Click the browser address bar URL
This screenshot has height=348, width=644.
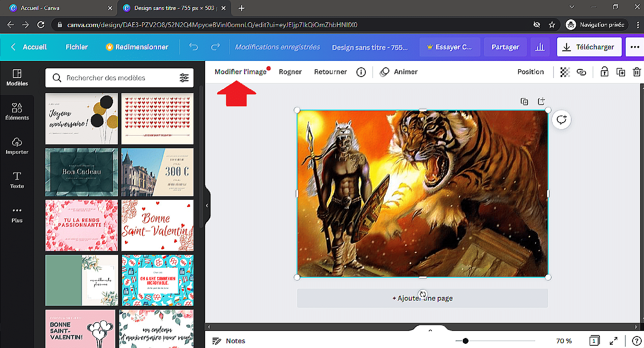212,25
